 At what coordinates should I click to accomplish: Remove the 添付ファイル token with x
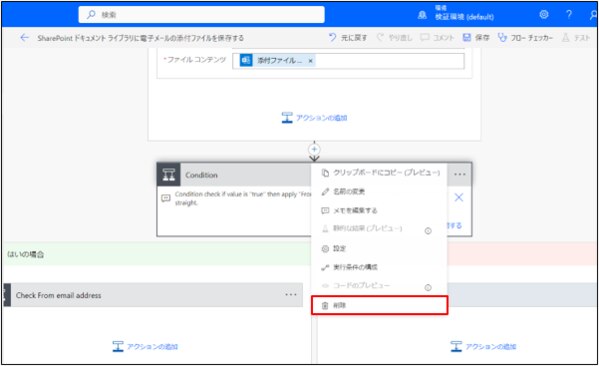click(x=310, y=61)
